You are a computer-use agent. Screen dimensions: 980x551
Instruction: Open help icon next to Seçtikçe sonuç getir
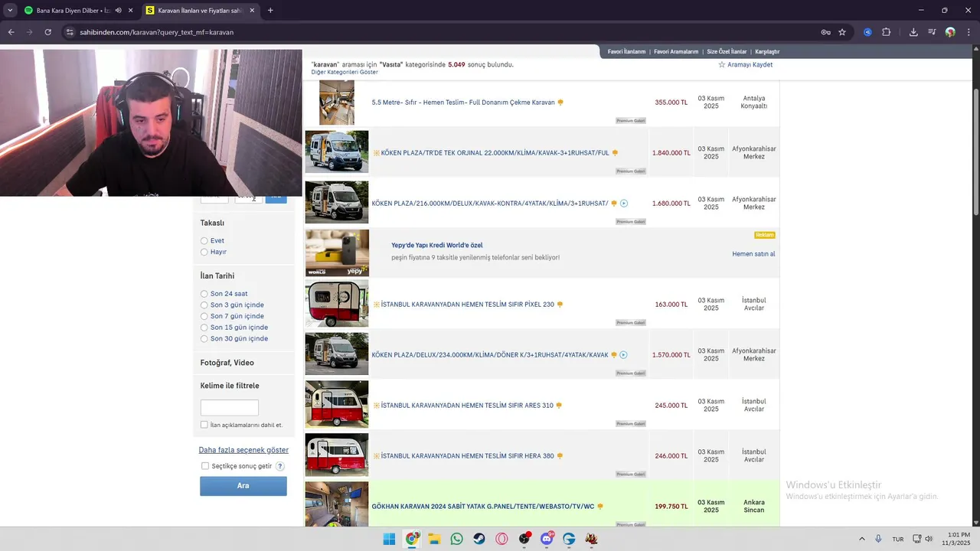(x=280, y=466)
